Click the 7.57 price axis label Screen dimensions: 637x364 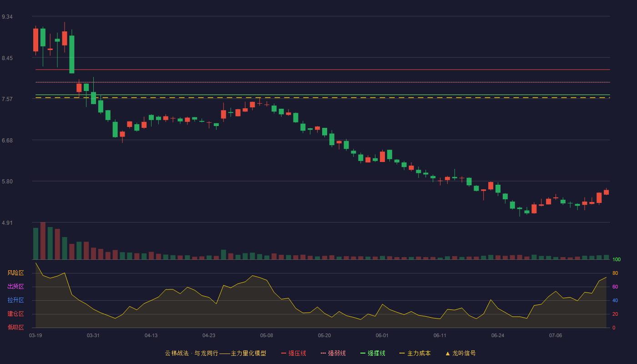[x=7, y=99]
